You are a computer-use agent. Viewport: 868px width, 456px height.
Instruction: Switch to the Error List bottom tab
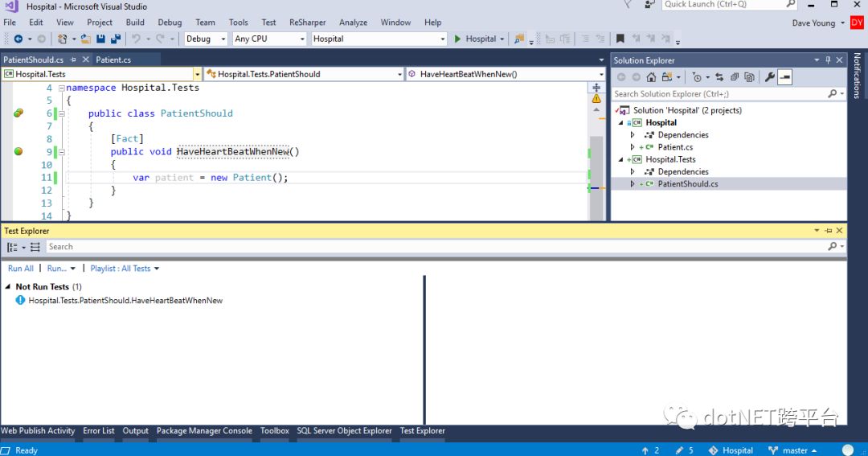(99, 430)
